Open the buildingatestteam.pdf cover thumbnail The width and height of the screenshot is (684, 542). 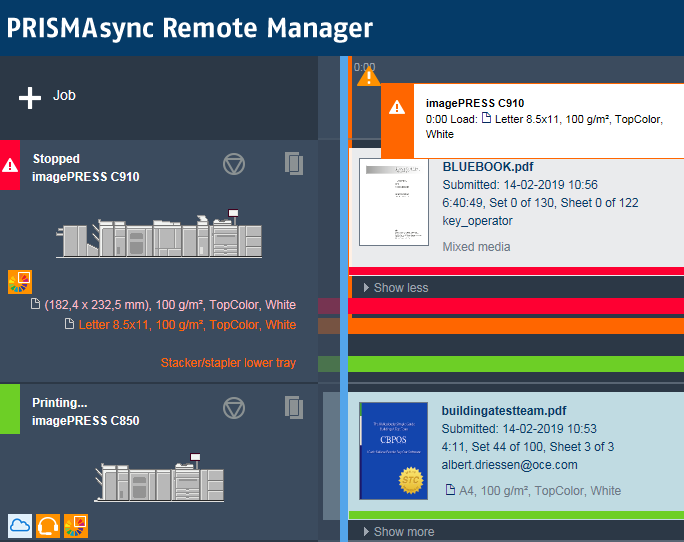[x=393, y=451]
